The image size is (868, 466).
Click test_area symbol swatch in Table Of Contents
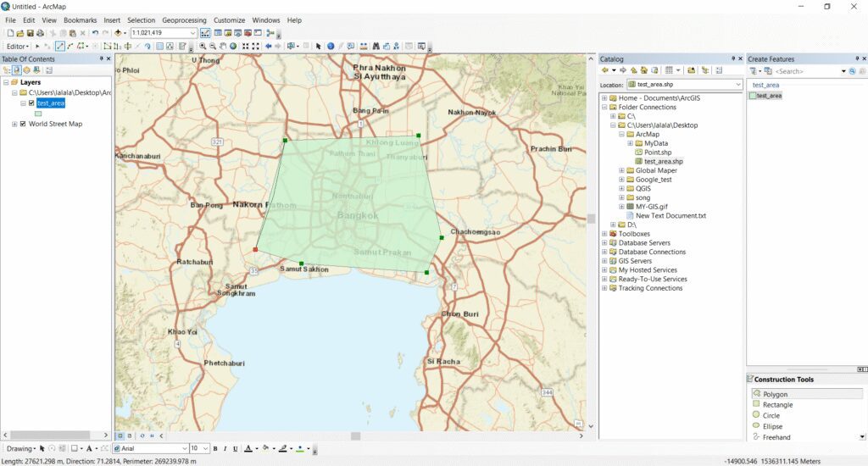click(38, 114)
